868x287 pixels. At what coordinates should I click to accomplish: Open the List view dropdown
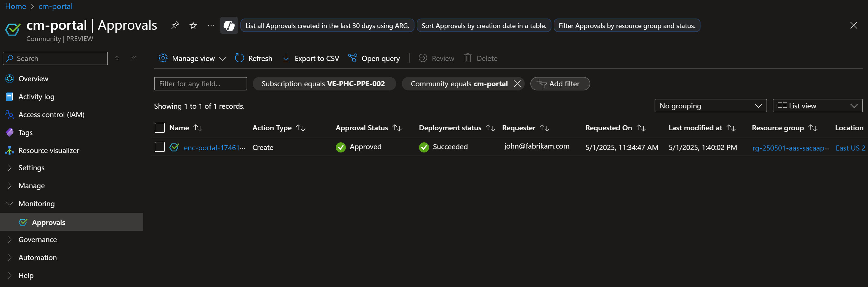tap(817, 106)
